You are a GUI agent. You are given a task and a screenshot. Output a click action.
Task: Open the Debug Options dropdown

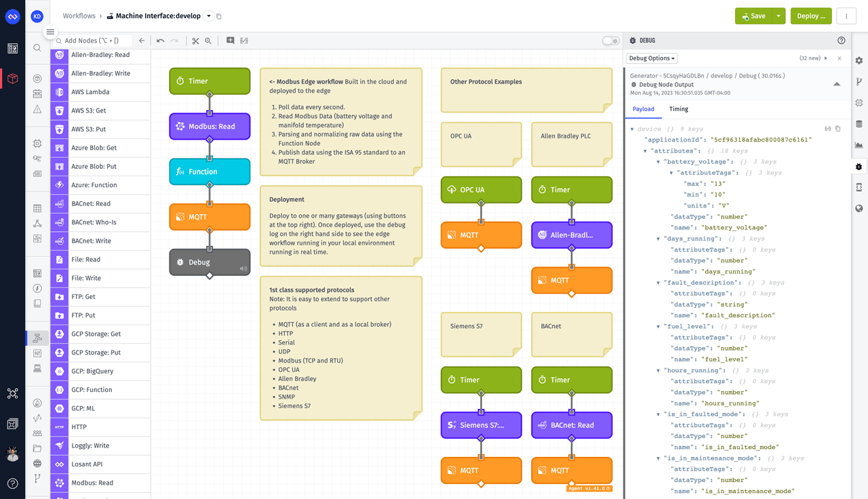coord(652,58)
